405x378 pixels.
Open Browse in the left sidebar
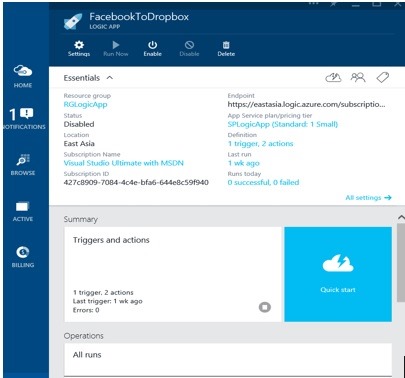coord(23,165)
